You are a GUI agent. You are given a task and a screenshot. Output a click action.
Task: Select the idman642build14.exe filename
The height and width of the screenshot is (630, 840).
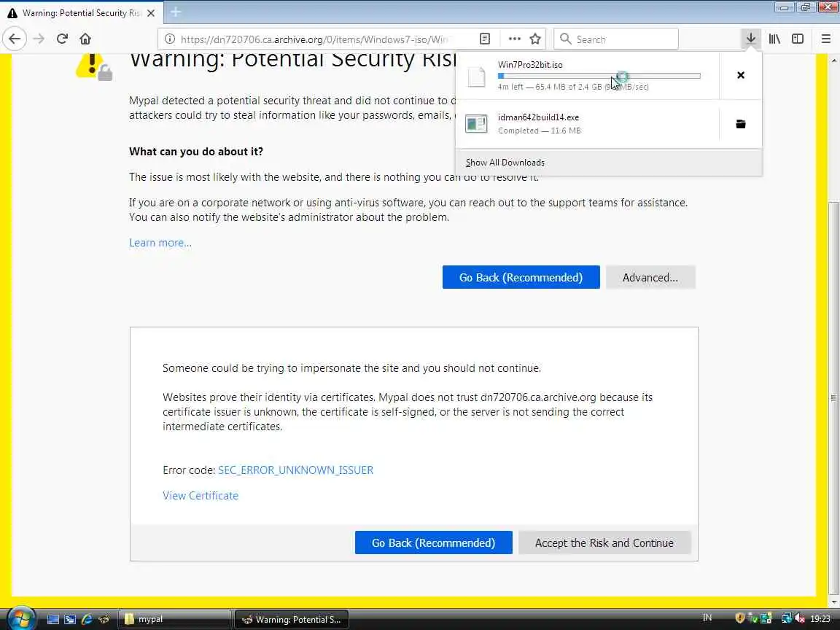pos(538,117)
